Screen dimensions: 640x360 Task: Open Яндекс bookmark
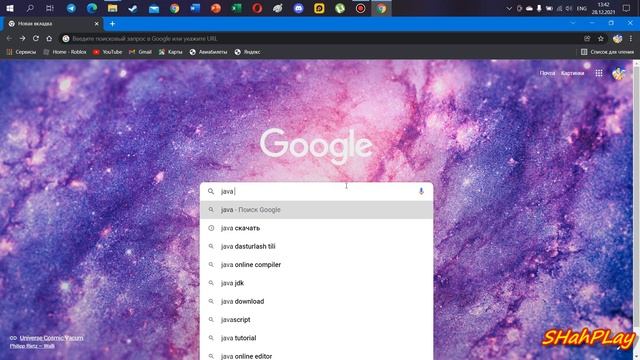[247, 52]
